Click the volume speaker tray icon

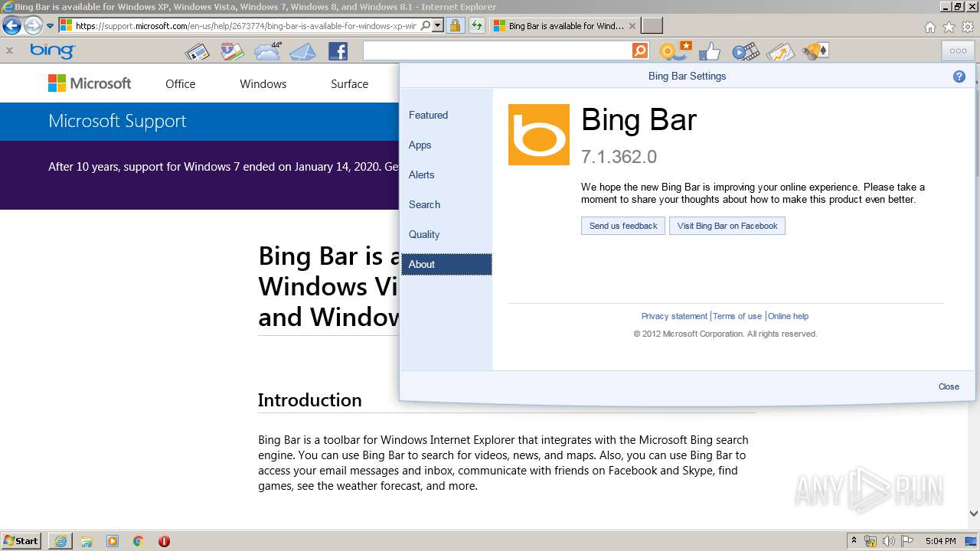tap(888, 541)
